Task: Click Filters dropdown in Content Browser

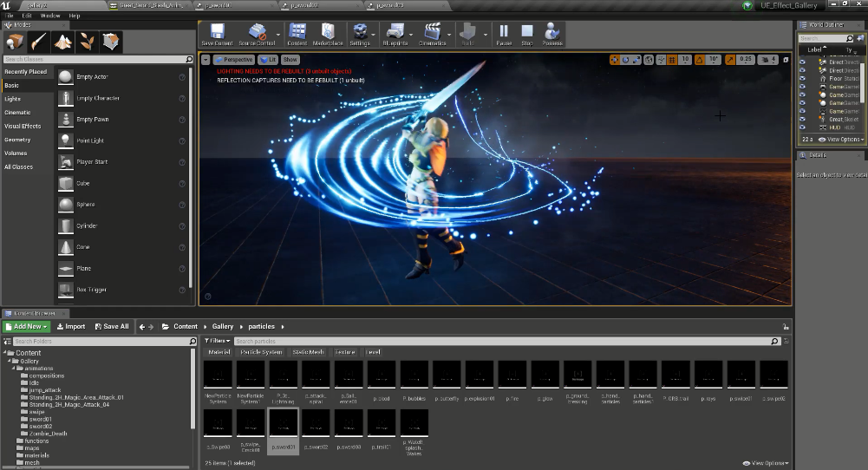Action: (x=217, y=341)
